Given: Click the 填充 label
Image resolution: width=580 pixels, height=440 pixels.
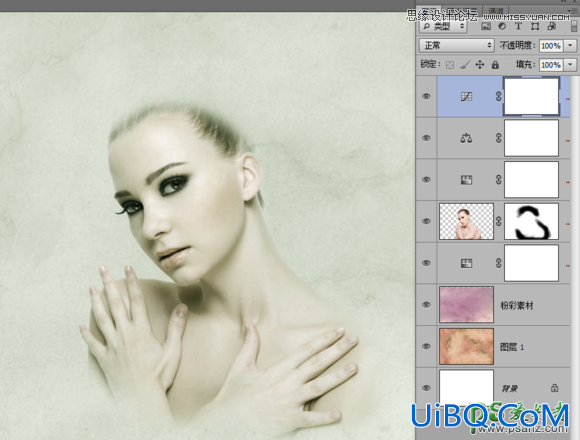Looking at the screenshot, I should pos(526,65).
